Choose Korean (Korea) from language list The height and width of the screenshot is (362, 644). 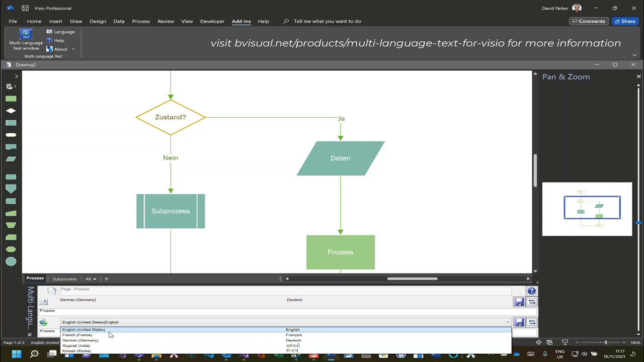click(x=286, y=351)
